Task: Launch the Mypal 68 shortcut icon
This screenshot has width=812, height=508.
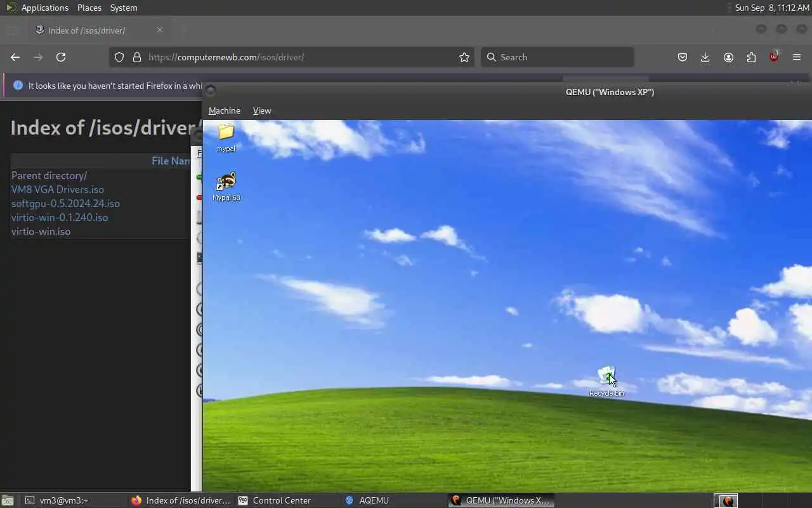Action: pyautogui.click(x=226, y=186)
